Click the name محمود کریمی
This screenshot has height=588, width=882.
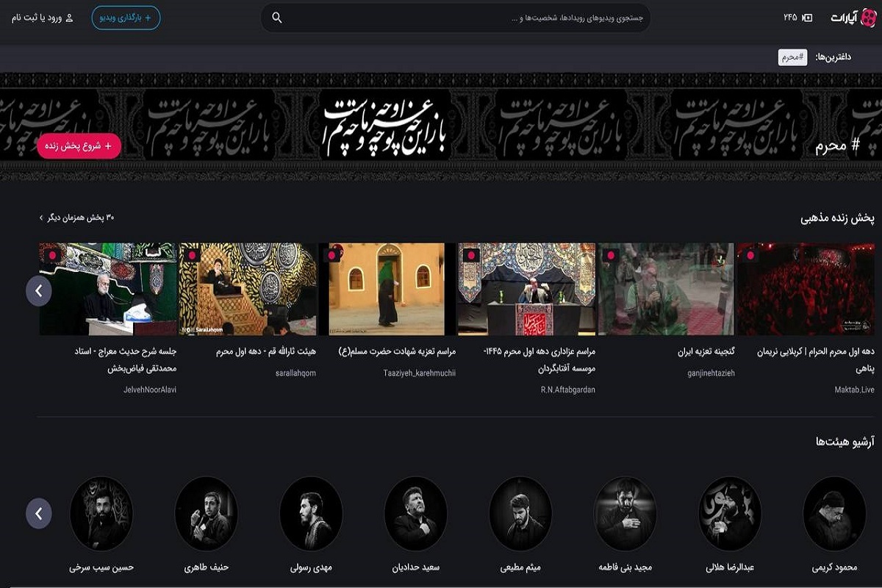[834, 568]
